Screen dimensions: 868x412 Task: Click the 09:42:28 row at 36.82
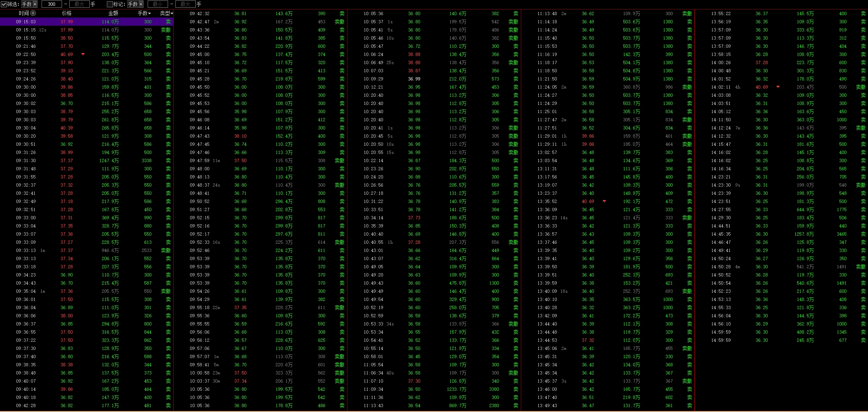(x=87, y=405)
